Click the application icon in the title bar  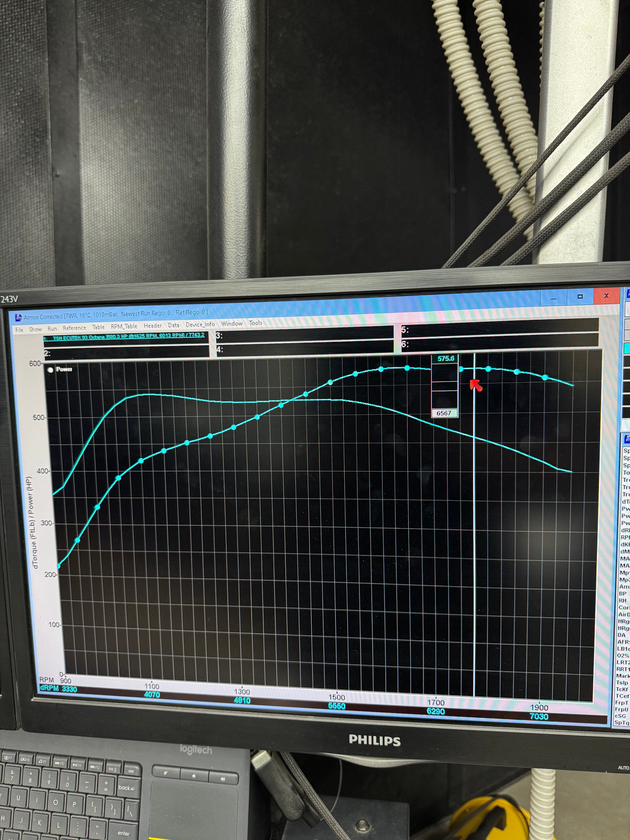click(19, 317)
